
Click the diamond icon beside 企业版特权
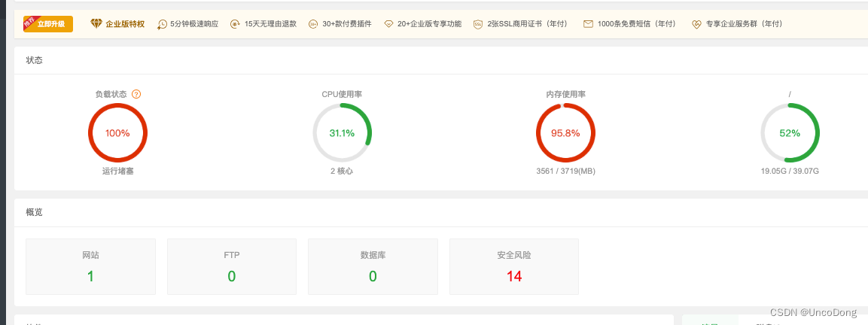(96, 24)
